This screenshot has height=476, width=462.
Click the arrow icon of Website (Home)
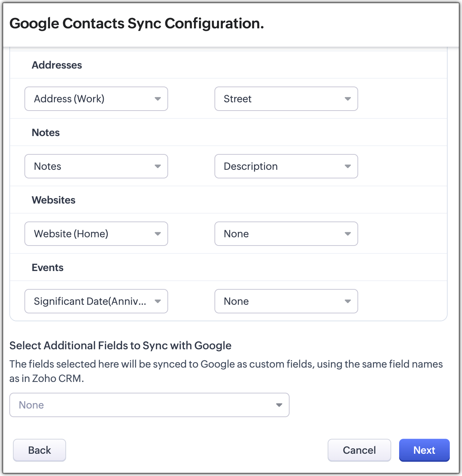tap(158, 234)
